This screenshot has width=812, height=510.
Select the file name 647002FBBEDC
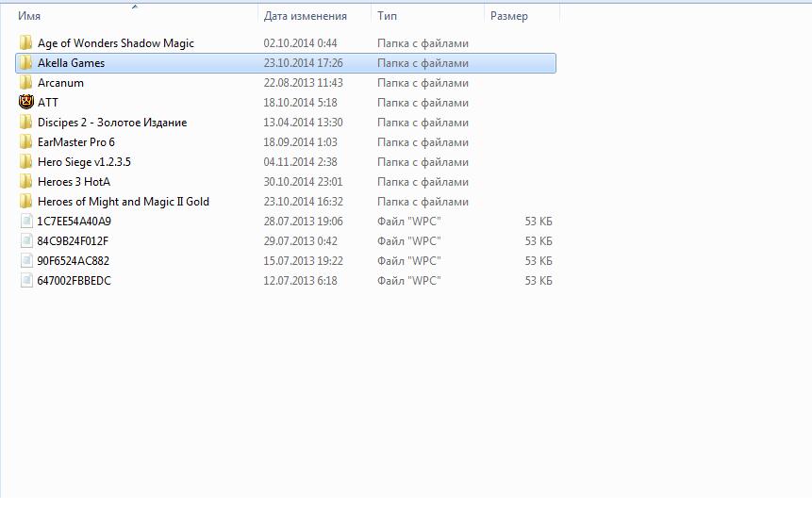(74, 281)
